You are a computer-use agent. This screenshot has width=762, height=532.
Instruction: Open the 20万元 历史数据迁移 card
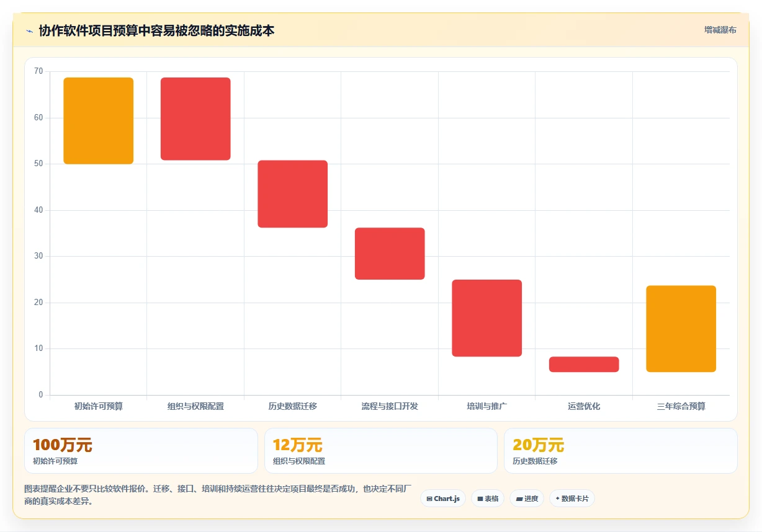click(621, 451)
